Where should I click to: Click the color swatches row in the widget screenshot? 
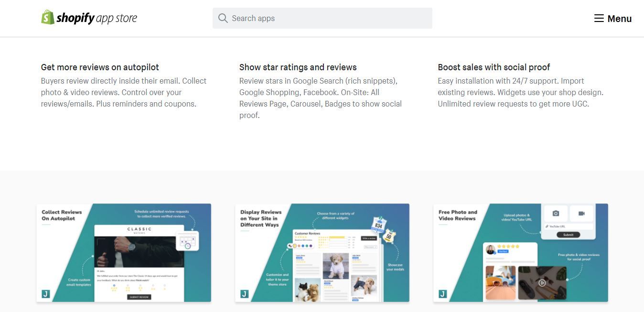coord(300,246)
